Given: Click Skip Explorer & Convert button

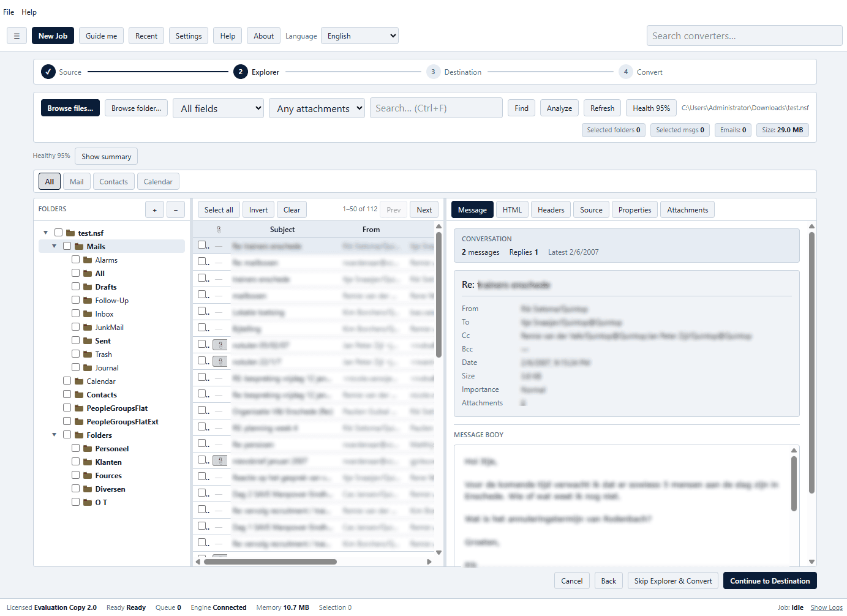Looking at the screenshot, I should point(673,581).
